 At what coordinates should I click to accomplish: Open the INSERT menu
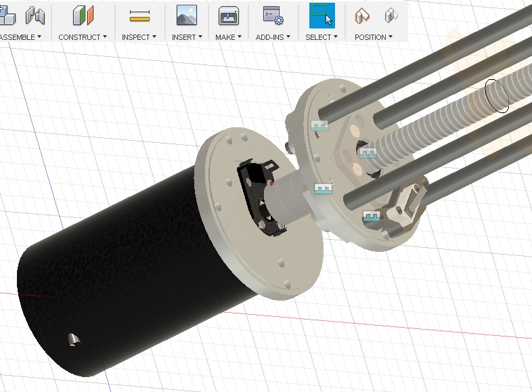[x=186, y=37]
